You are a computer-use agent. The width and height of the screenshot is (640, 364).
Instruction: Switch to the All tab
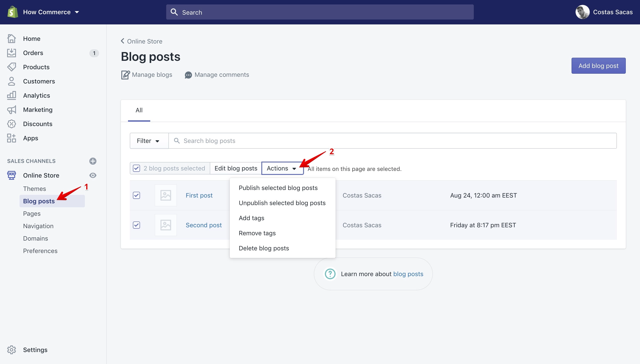click(139, 110)
